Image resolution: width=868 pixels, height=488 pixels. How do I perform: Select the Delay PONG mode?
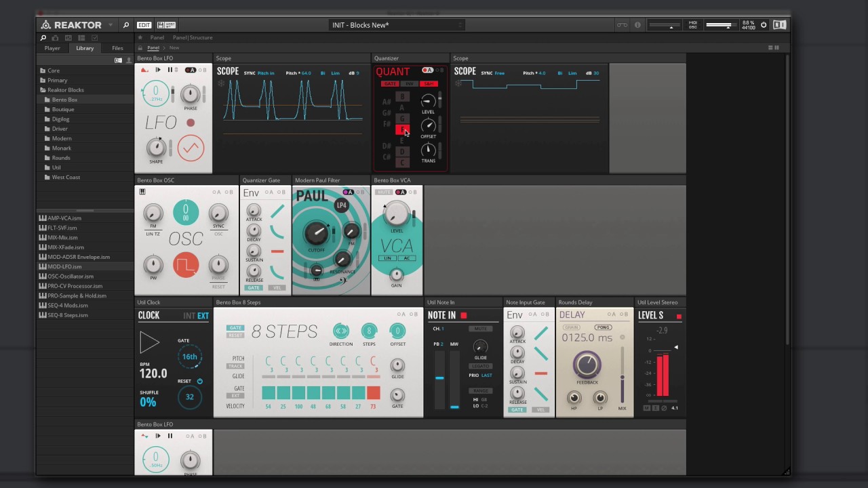[x=603, y=327]
